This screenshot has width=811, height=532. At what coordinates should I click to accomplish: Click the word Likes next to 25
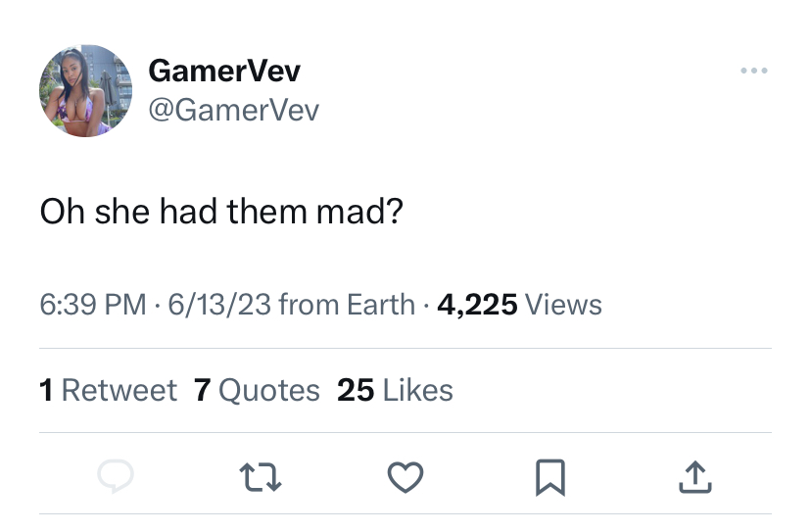[418, 390]
